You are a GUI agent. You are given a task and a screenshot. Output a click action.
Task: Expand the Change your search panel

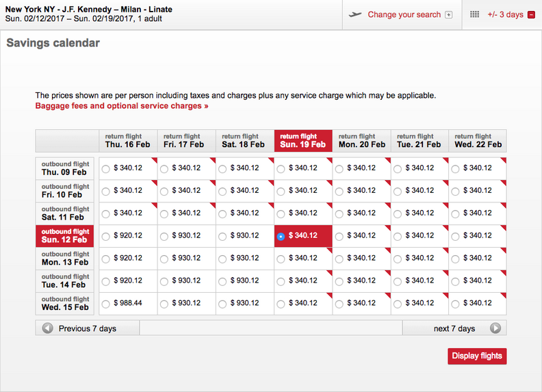(404, 14)
